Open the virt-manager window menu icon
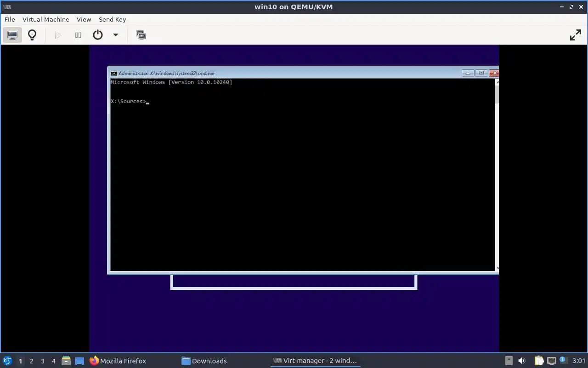 click(x=7, y=7)
